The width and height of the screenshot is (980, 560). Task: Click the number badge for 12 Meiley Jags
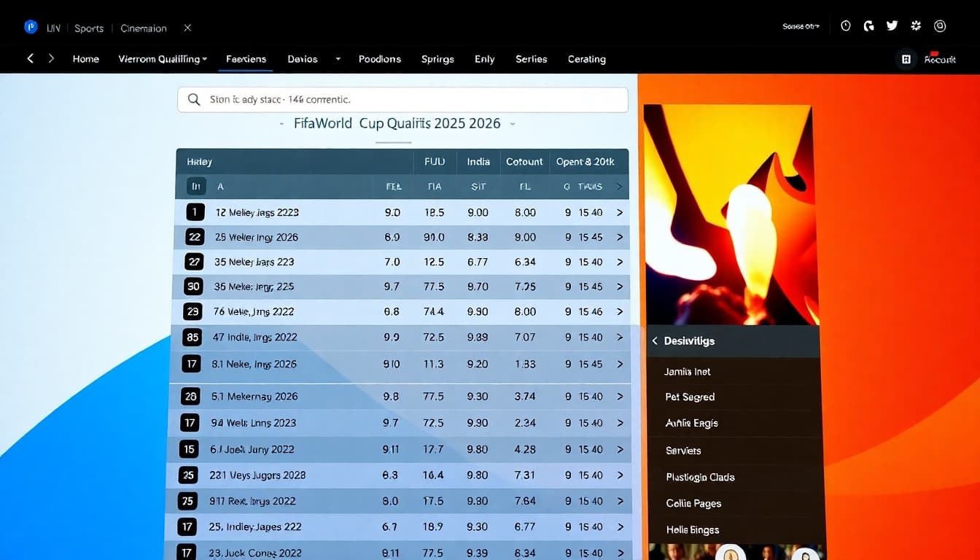[x=195, y=212]
